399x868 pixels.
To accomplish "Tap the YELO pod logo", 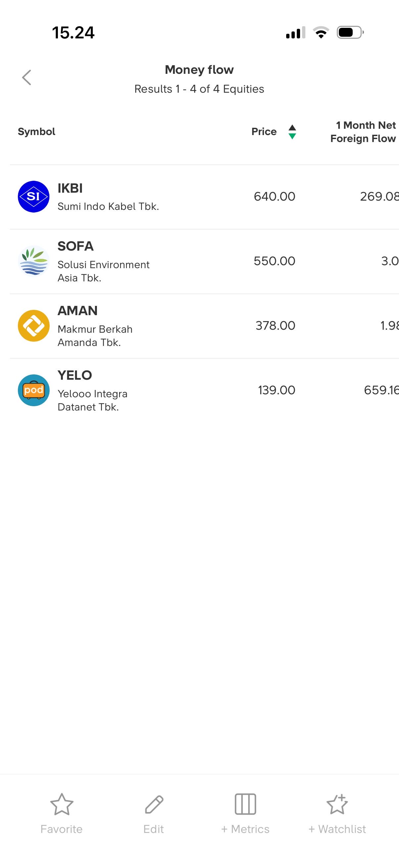I will pos(34,390).
